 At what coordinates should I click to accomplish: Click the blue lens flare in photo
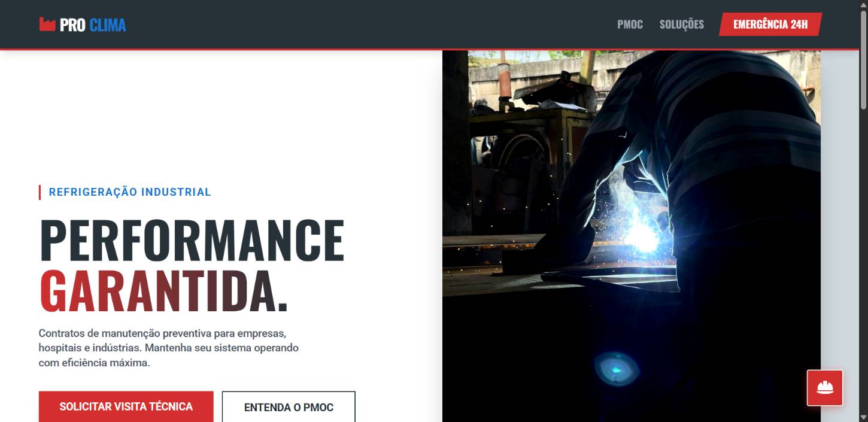click(617, 368)
